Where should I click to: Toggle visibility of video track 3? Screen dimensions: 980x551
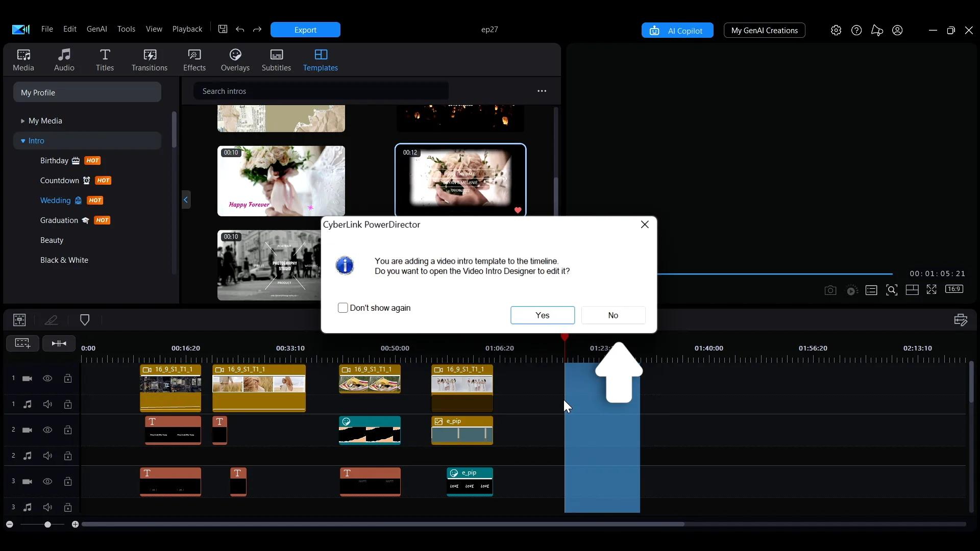pos(47,482)
